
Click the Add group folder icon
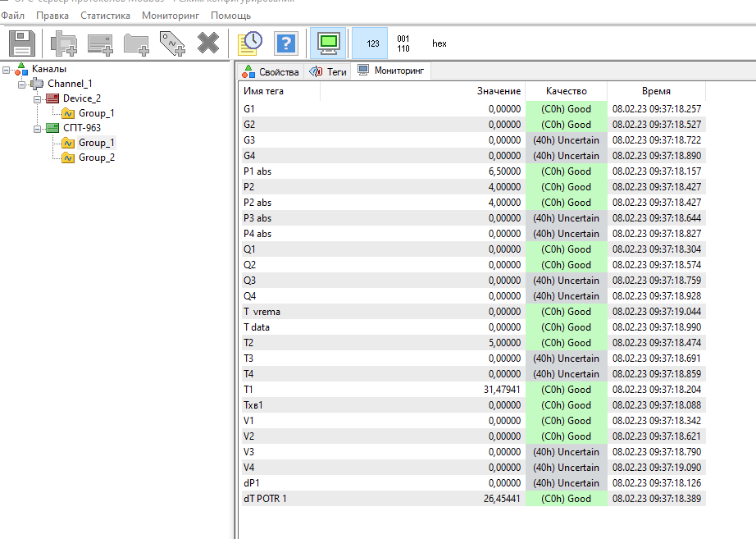[x=136, y=43]
